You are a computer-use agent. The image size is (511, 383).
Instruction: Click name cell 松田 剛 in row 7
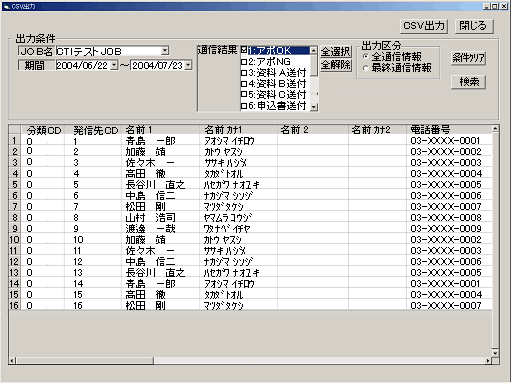coord(161,206)
